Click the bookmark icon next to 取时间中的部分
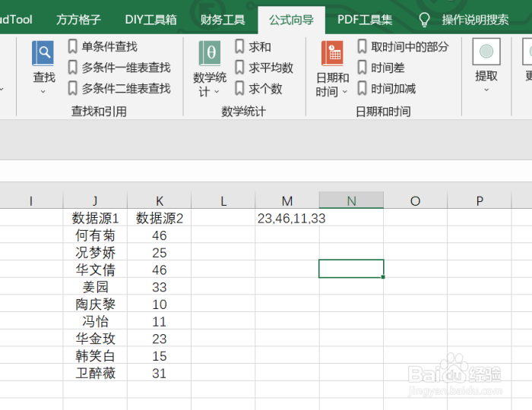532x410 pixels. [362, 46]
